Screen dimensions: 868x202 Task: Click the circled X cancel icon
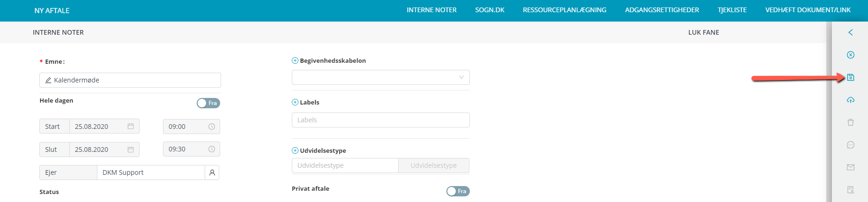point(851,55)
